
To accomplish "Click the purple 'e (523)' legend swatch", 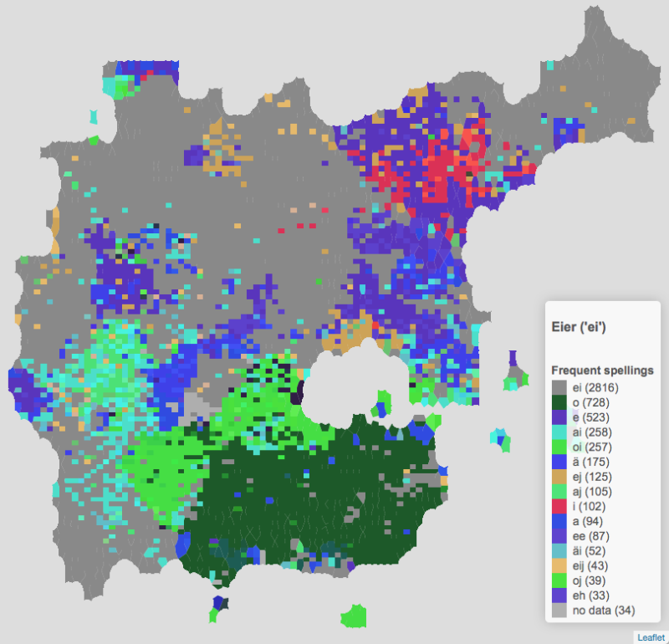I will pos(559,417).
